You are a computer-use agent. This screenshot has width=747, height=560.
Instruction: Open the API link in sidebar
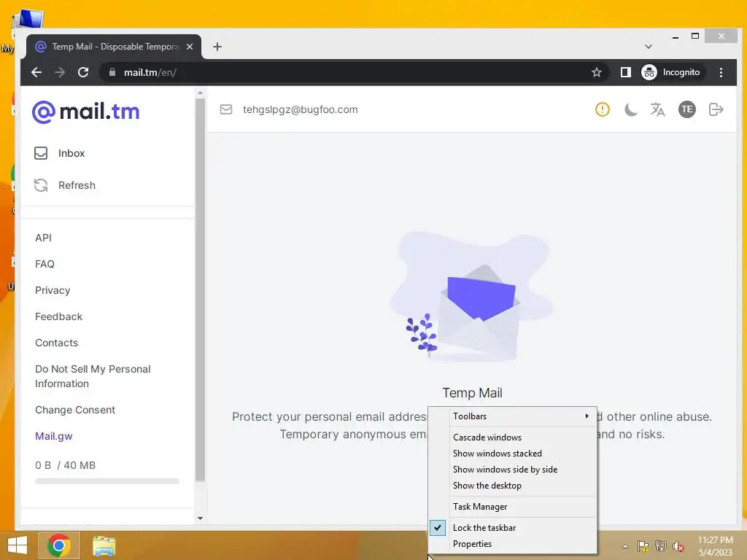[43, 238]
